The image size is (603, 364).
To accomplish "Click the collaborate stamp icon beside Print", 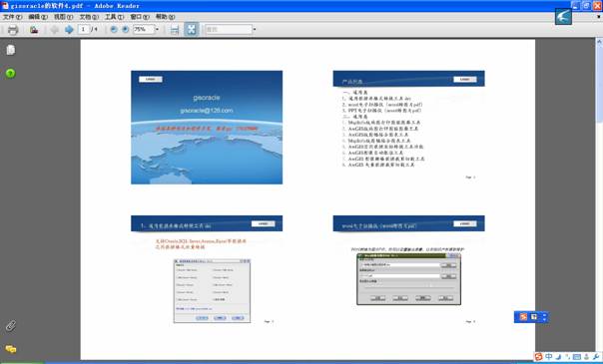I will pos(34,30).
